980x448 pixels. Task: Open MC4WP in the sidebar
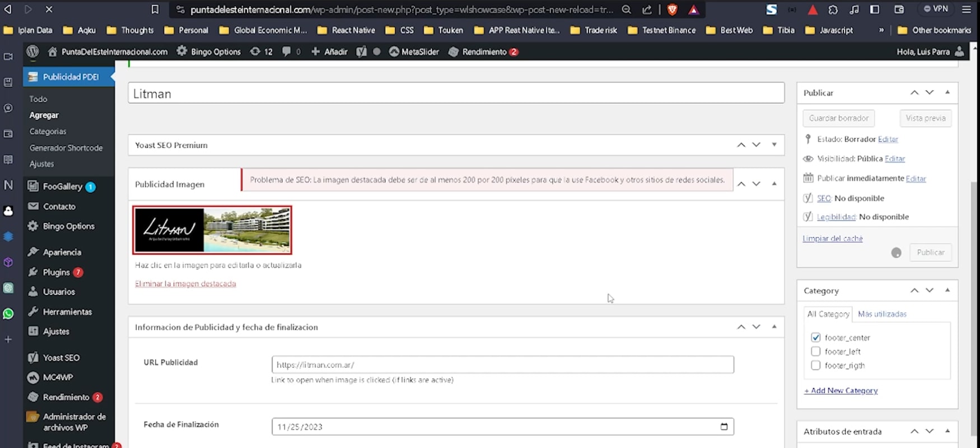tap(58, 377)
